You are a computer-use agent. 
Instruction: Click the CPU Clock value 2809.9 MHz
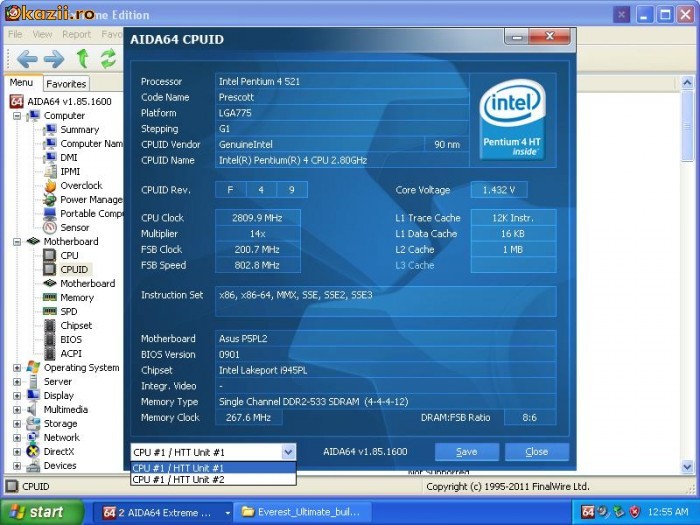coord(257,218)
